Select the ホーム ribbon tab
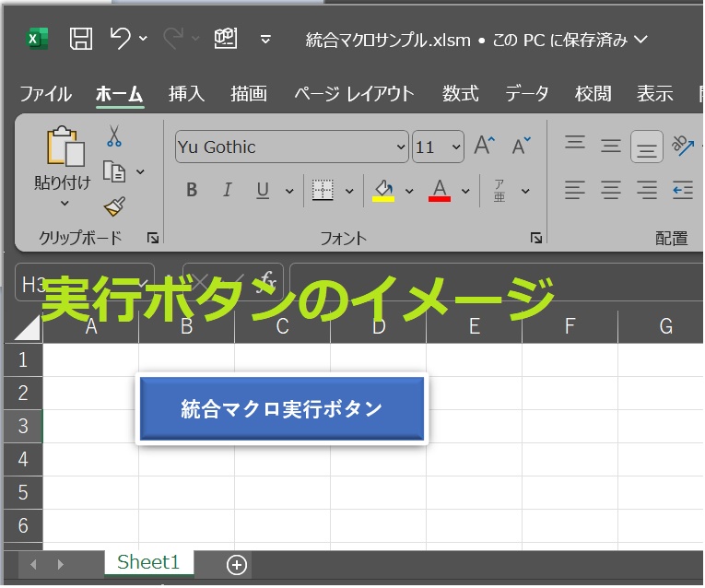The image size is (705, 588). click(119, 94)
